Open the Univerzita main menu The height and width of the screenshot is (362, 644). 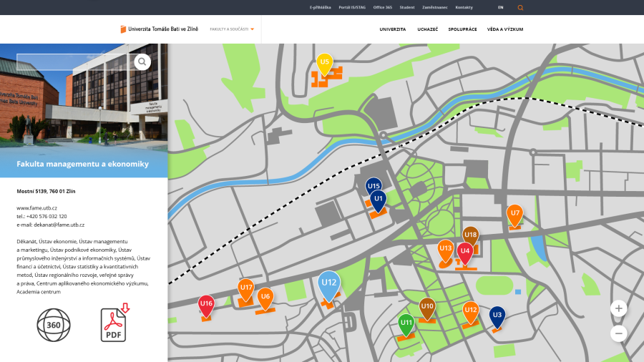pyautogui.click(x=392, y=29)
